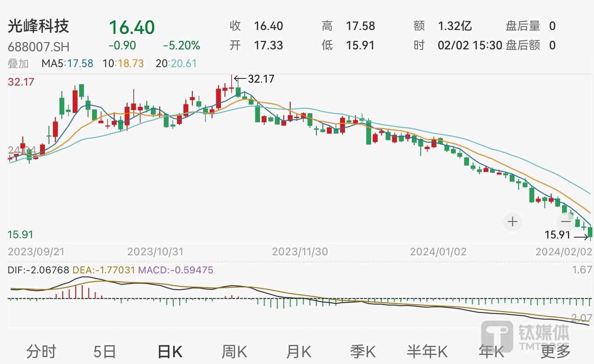Click the date label 2023/11/30
The width and height of the screenshot is (594, 364).
pyautogui.click(x=300, y=252)
